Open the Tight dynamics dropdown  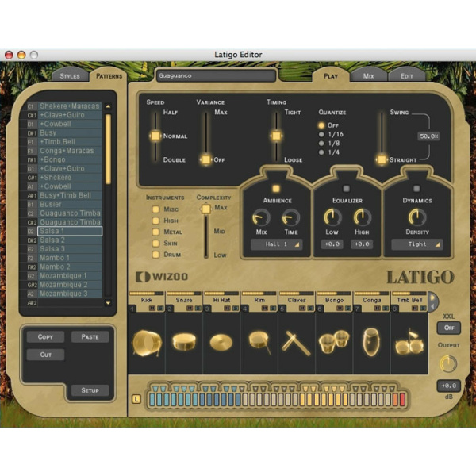pos(417,244)
